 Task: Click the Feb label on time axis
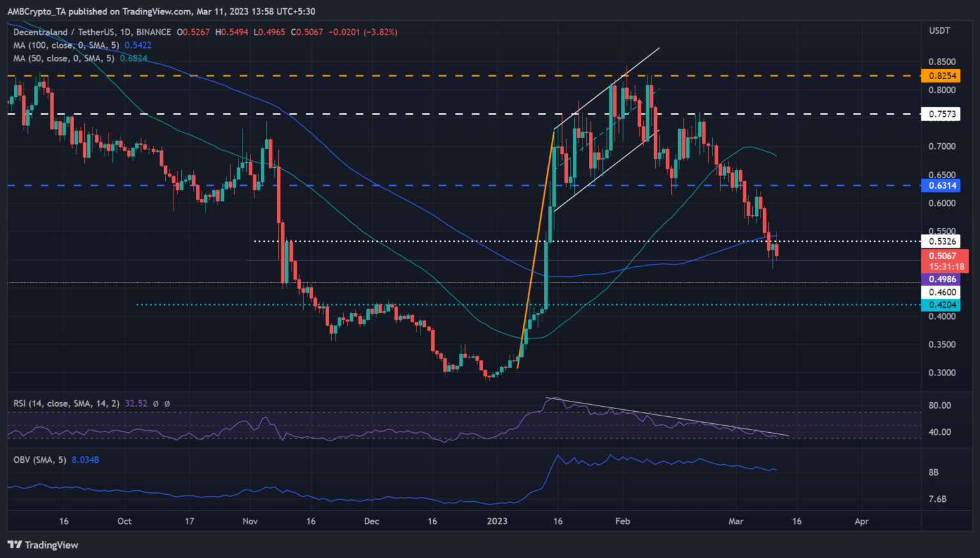pyautogui.click(x=623, y=521)
